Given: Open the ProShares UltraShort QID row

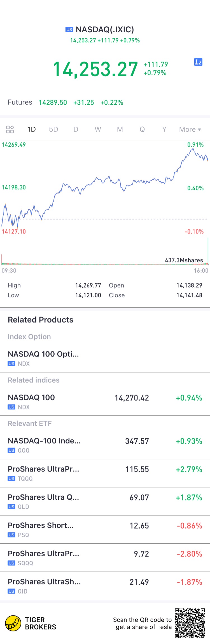Looking at the screenshot, I should 105,586.
